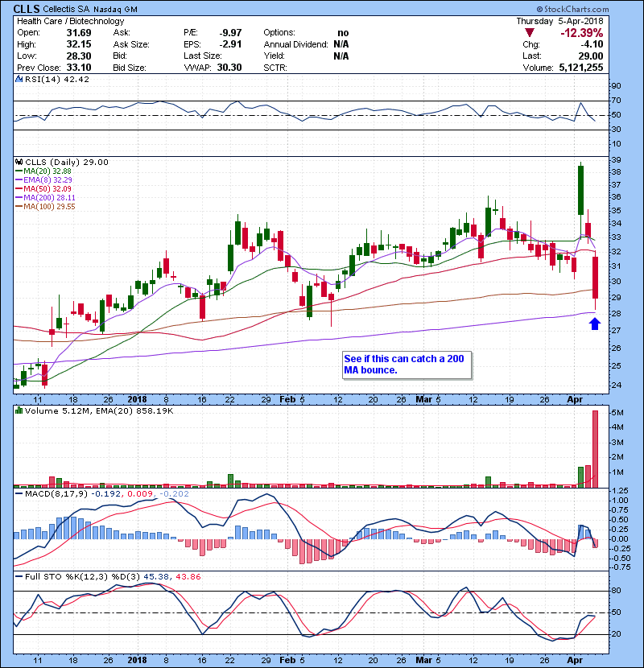Click the Health Care / Biotechnology sector label
The height and width of the screenshot is (668, 644).
tap(71, 21)
